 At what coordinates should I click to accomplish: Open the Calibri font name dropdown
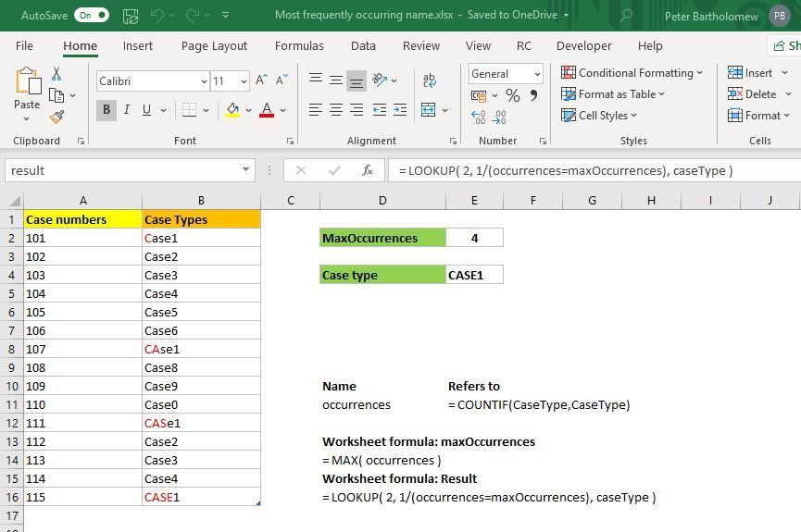point(204,81)
